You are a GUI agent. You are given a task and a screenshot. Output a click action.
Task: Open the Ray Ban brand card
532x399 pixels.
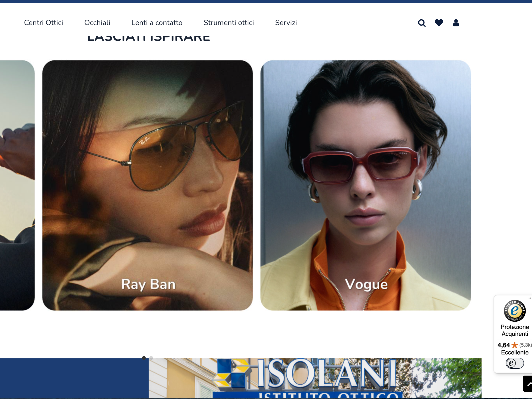pos(147,185)
